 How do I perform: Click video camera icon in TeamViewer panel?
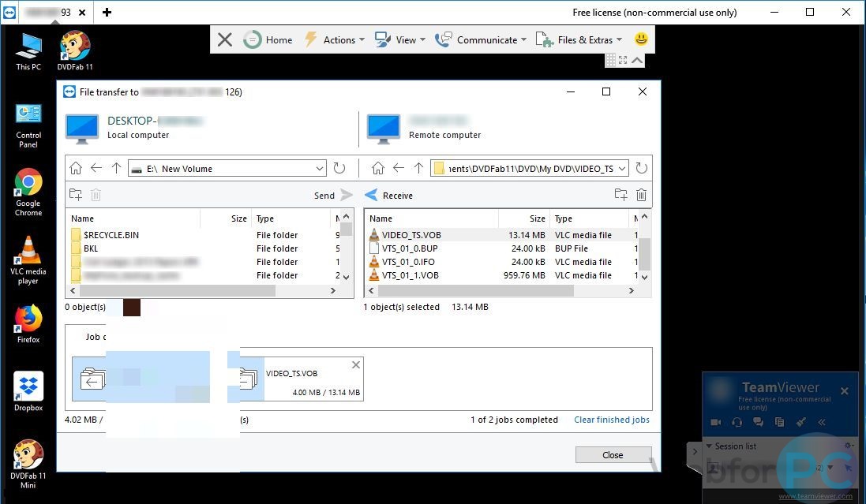[716, 422]
